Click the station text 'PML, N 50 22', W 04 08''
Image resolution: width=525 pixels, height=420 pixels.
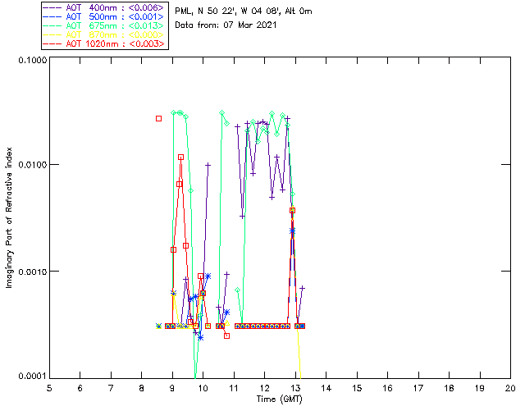point(228,11)
